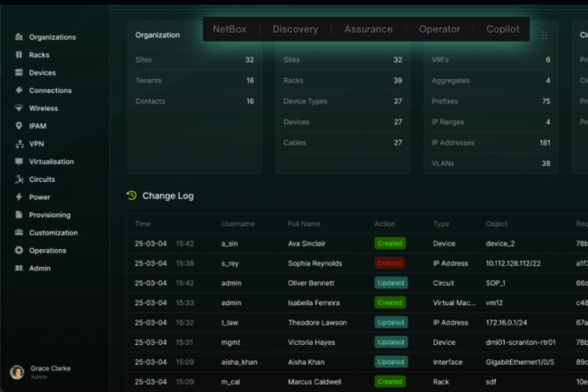588x392 pixels.
Task: Open object 10.112.128.112/22
Action: [x=513, y=263]
